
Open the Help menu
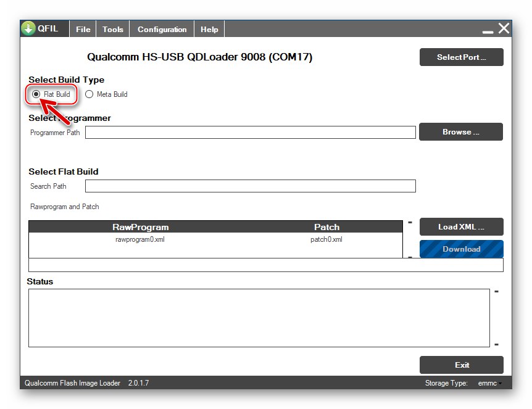[x=209, y=29]
